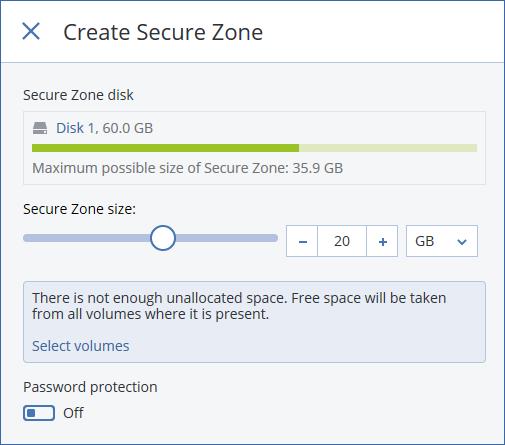
Task: Focus the size value field showing 20
Action: pyautogui.click(x=342, y=241)
